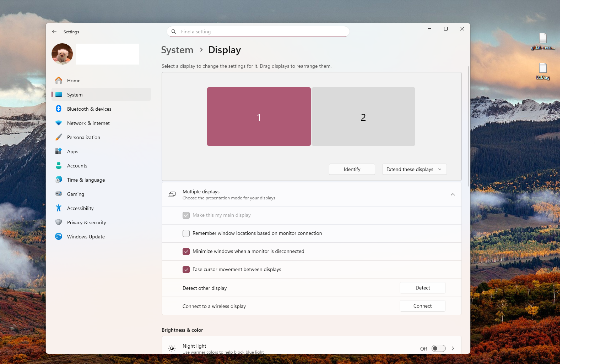This screenshot has height=364, width=595.
Task: Select the DxDiag desktop file icon
Action: [543, 71]
